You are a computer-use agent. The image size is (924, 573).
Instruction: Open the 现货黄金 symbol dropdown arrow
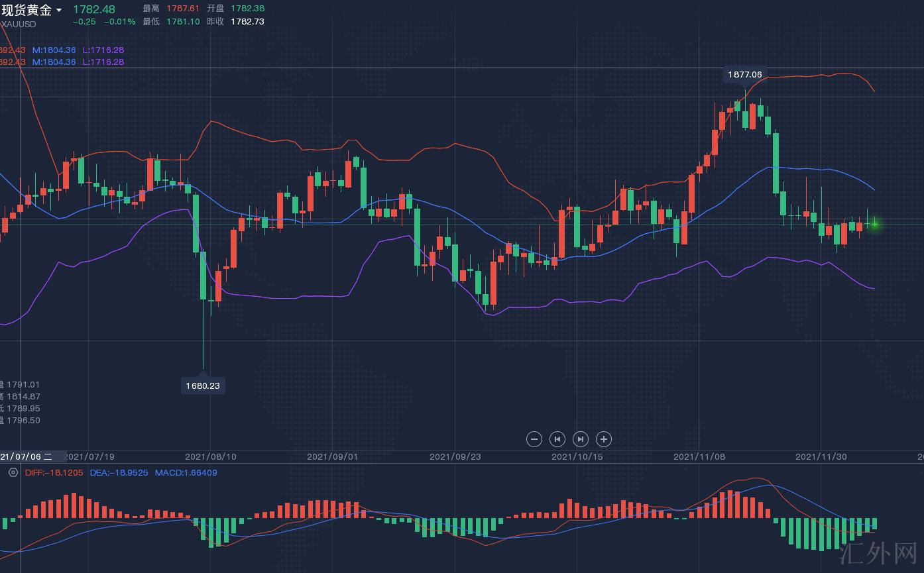[59, 11]
